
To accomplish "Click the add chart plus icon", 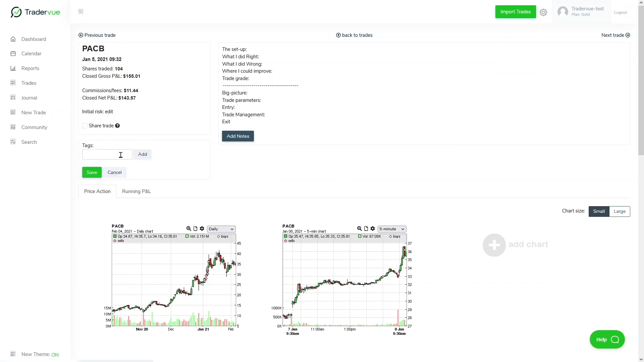I will pyautogui.click(x=494, y=245).
